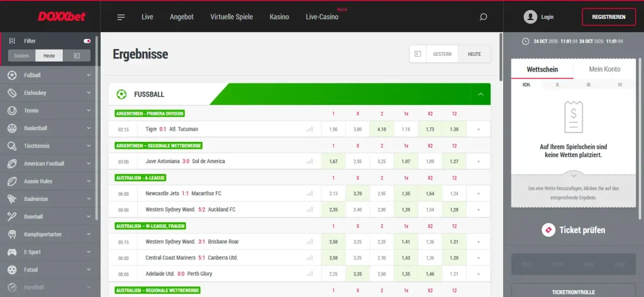Click Badminton shuttlecock sidebar icon
The width and height of the screenshot is (644, 297).
13,199
